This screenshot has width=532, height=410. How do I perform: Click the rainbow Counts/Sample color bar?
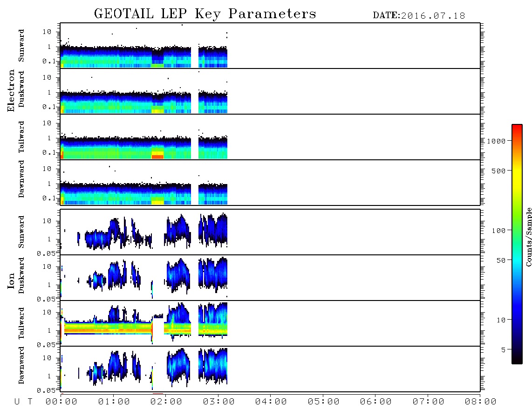[517, 244]
